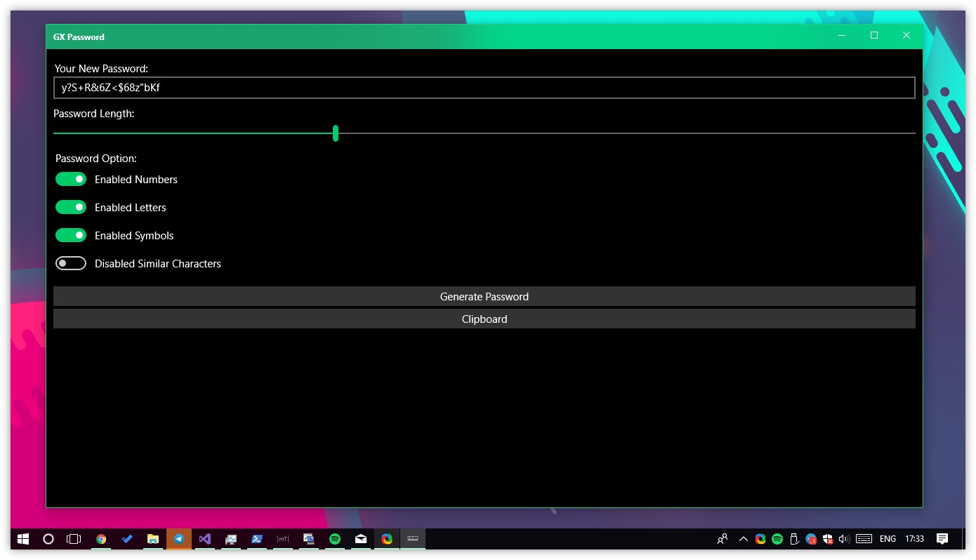
Task: Switch on Disabled Similar Characters toggle
Action: [71, 264]
